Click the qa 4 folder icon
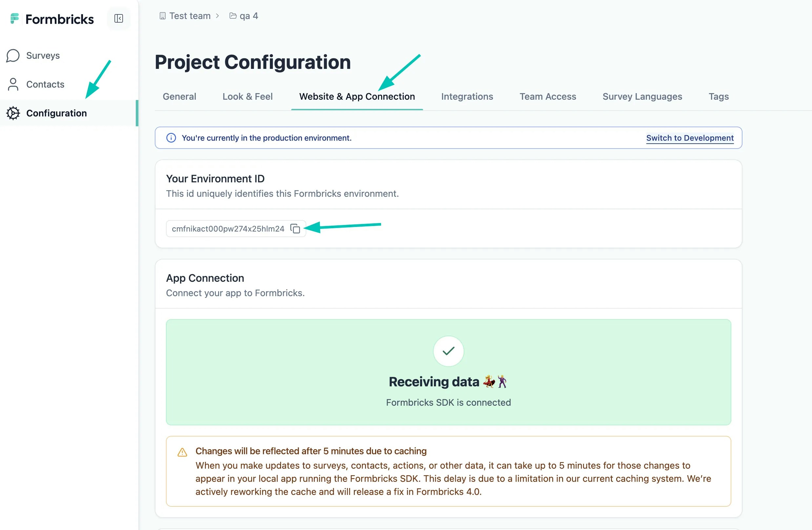This screenshot has height=530, width=812. (x=233, y=16)
